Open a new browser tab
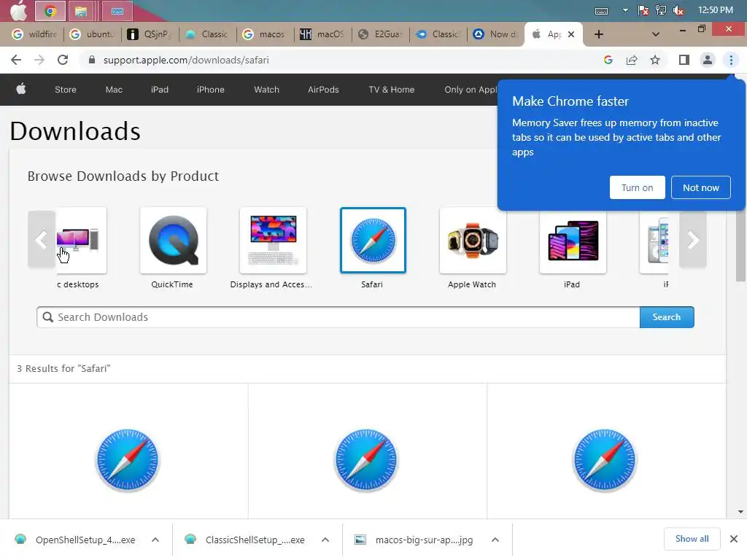The width and height of the screenshot is (747, 560). 599,34
